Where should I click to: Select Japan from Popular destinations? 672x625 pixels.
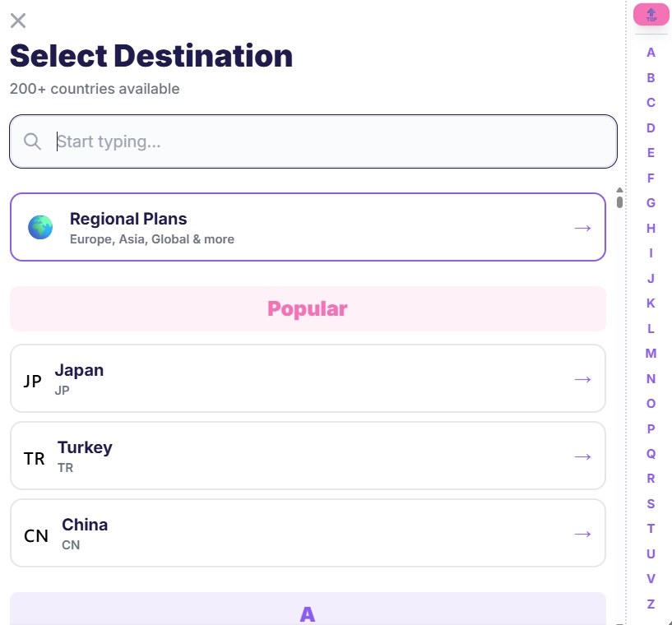pyautogui.click(x=308, y=378)
